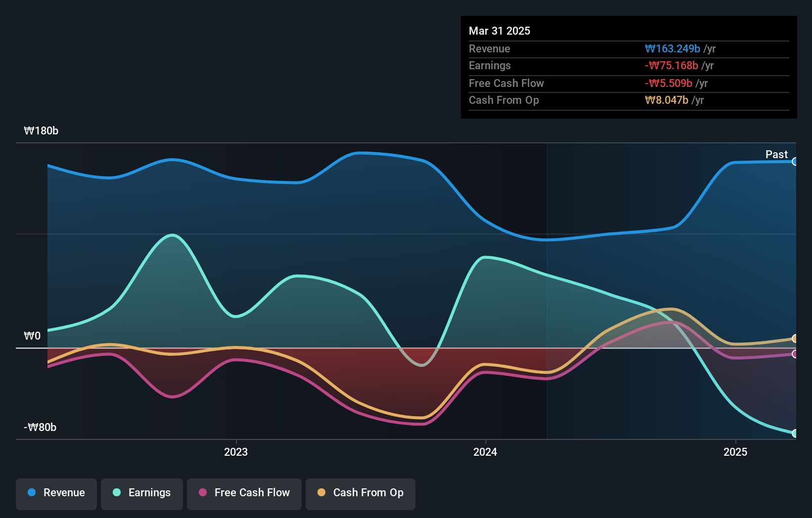Click the blue Revenue endpoint marker

[x=795, y=162]
